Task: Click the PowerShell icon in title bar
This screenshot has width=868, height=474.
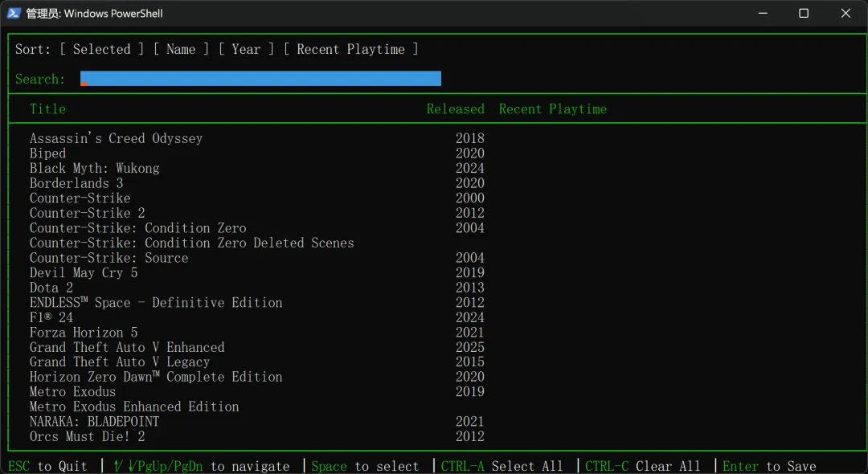Action: point(14,14)
